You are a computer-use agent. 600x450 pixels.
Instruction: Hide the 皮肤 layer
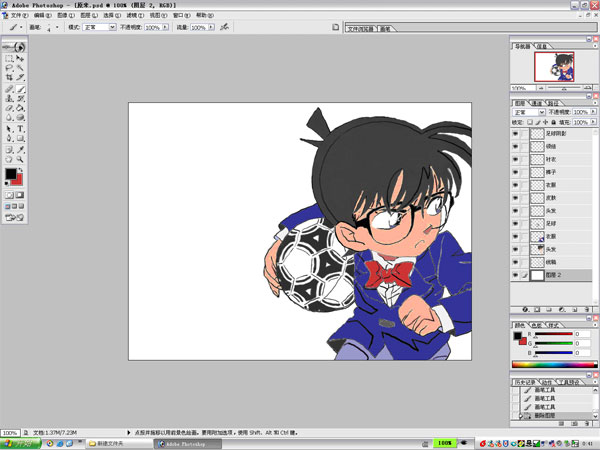pos(515,198)
